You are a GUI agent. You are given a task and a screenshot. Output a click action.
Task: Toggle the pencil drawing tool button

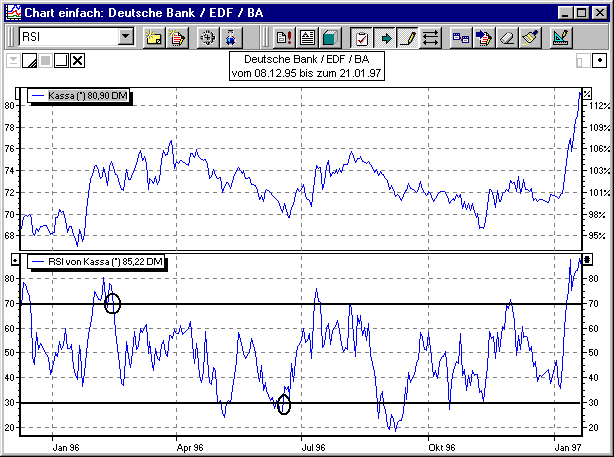408,38
